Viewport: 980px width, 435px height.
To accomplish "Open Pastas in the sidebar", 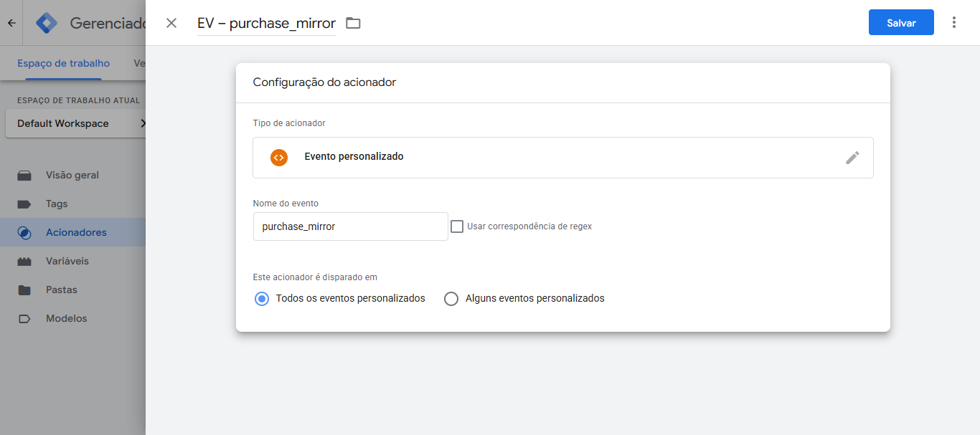I will [x=61, y=290].
